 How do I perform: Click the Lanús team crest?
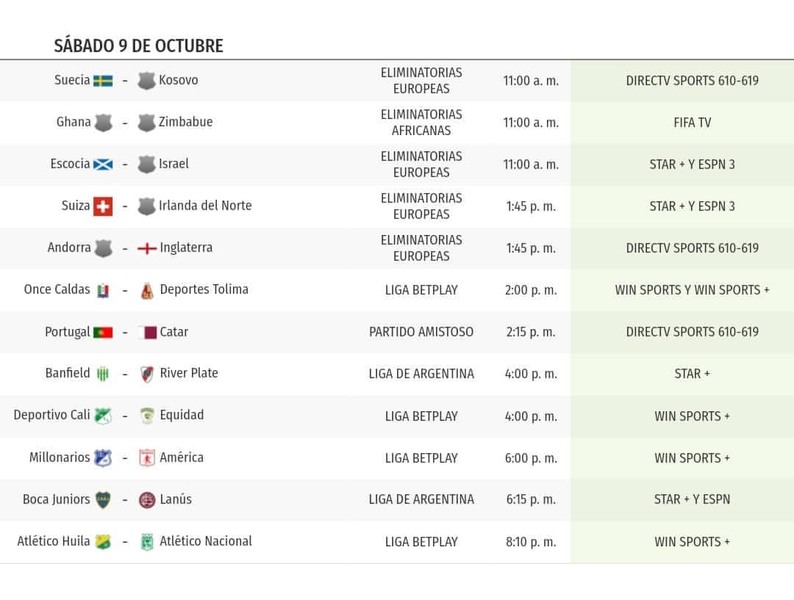(147, 500)
